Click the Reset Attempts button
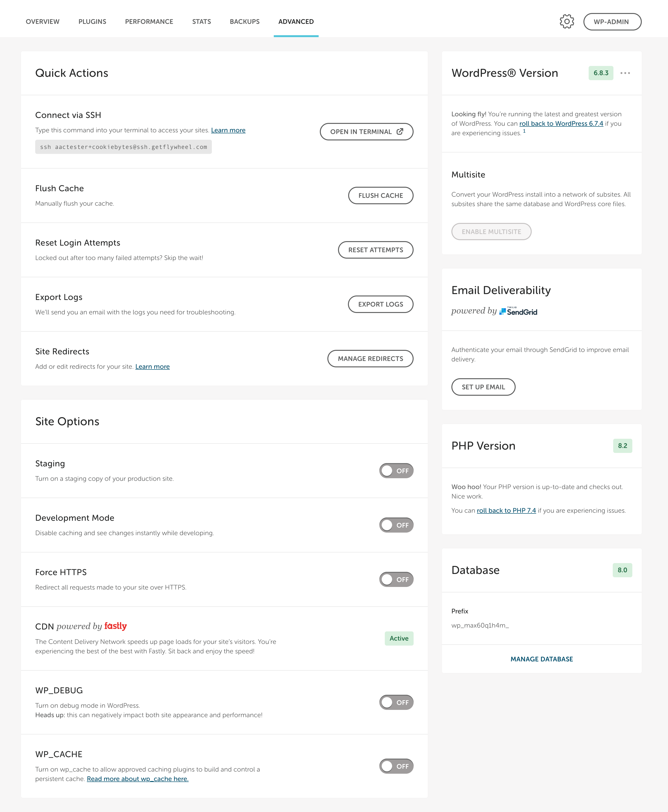Viewport: 668px width, 812px height. pyautogui.click(x=376, y=250)
